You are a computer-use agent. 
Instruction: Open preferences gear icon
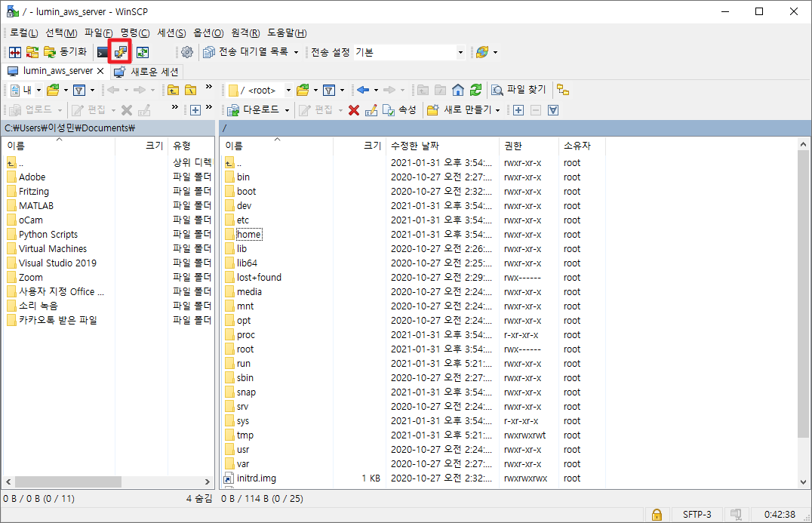[187, 52]
